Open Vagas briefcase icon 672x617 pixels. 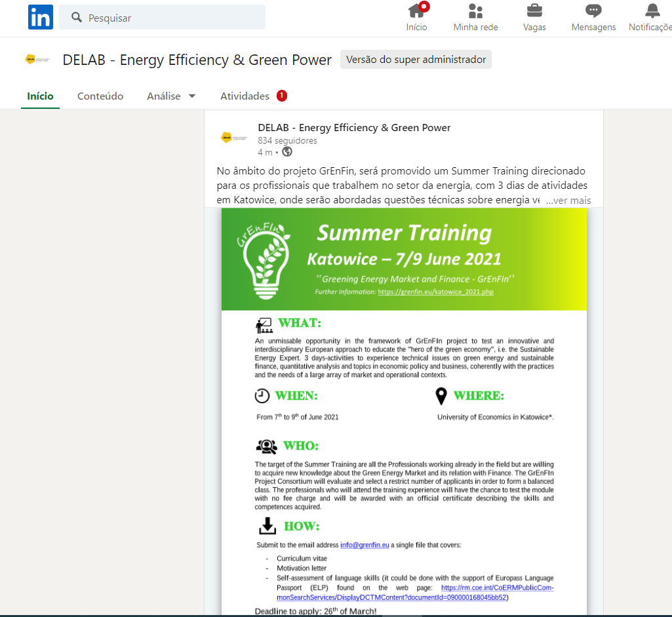click(x=534, y=10)
